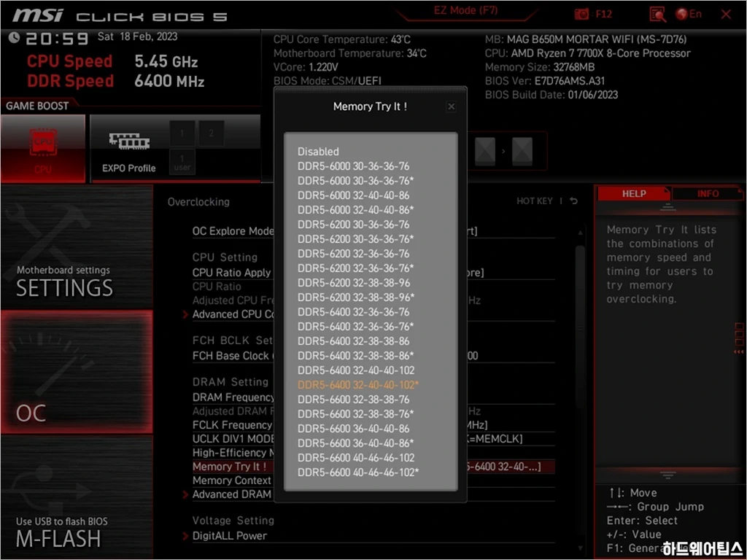
Task: Choose DDR5-6200 30-36-36-76 without asterisk
Action: pyautogui.click(x=354, y=225)
